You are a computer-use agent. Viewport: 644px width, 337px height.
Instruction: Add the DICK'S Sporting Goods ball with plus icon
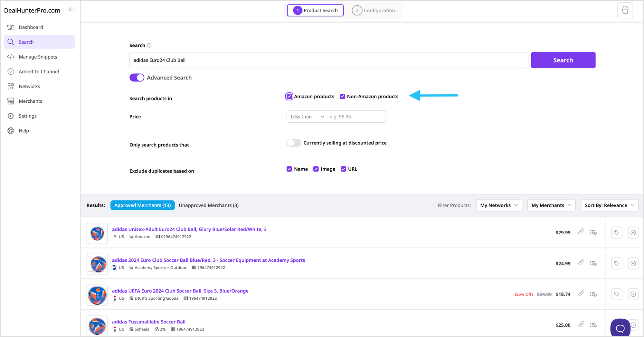click(x=633, y=294)
